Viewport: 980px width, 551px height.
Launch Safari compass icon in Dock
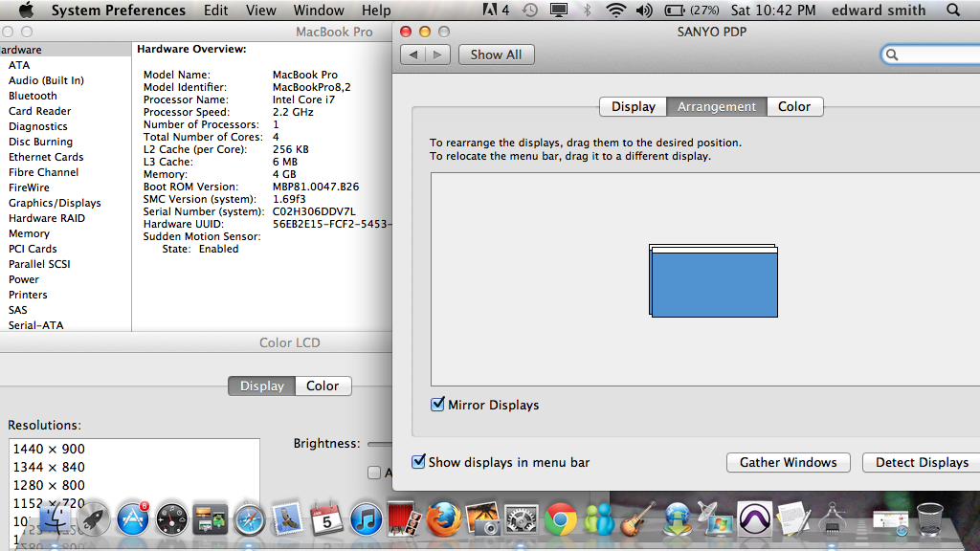(x=249, y=519)
